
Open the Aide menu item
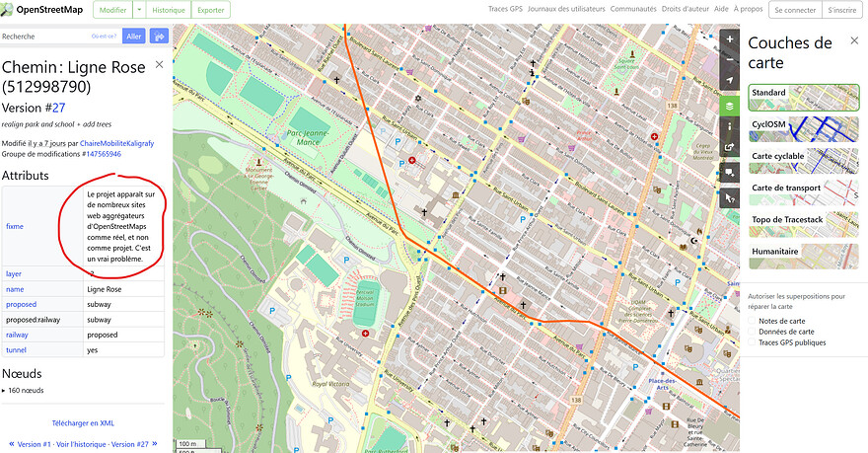[721, 9]
